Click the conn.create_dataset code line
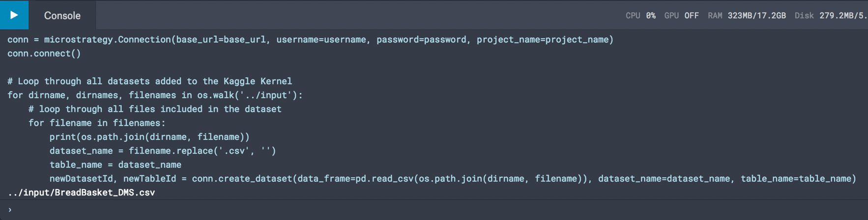The width and height of the screenshot is (868, 220). tap(452, 179)
